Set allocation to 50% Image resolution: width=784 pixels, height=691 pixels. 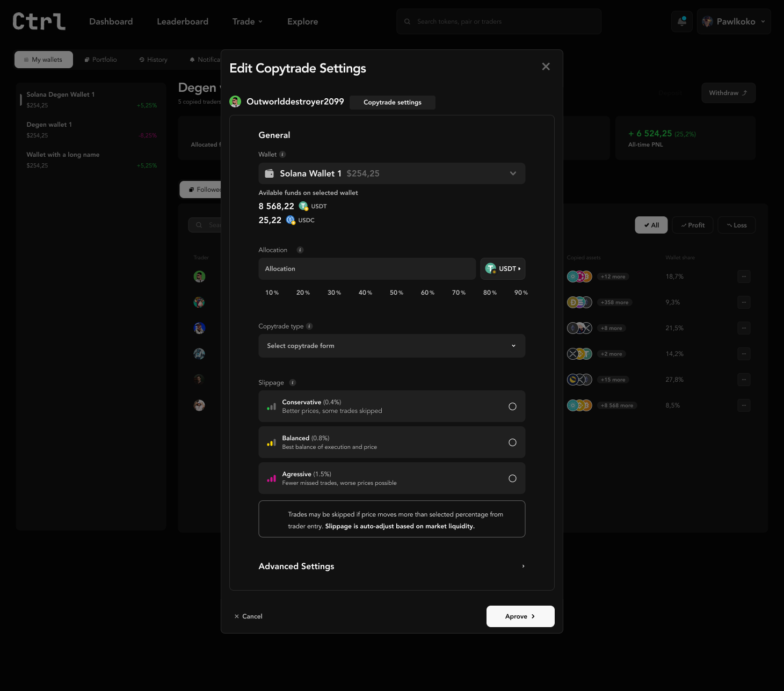(x=397, y=293)
